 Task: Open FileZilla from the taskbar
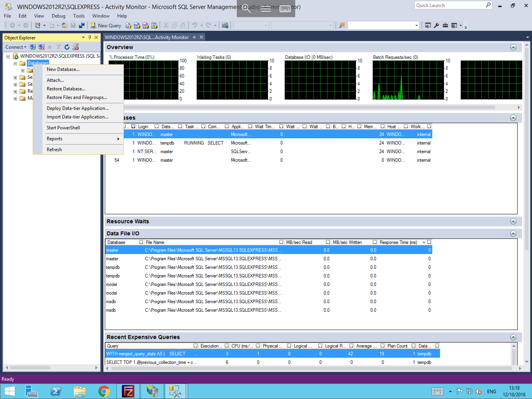tap(128, 391)
